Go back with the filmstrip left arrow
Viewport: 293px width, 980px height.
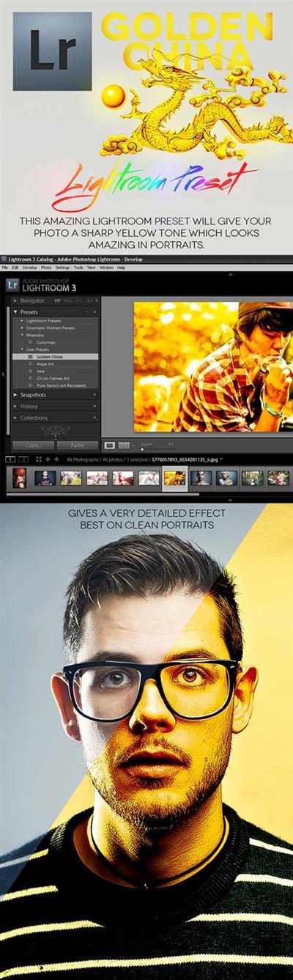pyautogui.click(x=48, y=460)
